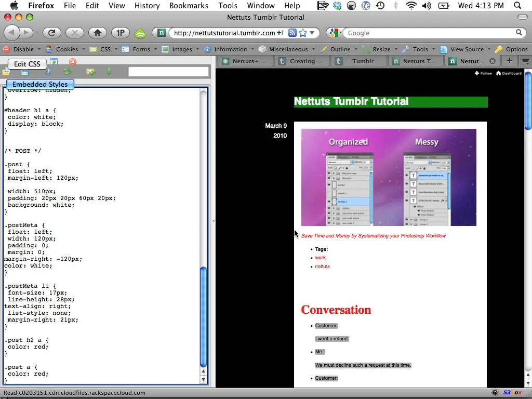Open a new tab with the plus button

tap(509, 61)
